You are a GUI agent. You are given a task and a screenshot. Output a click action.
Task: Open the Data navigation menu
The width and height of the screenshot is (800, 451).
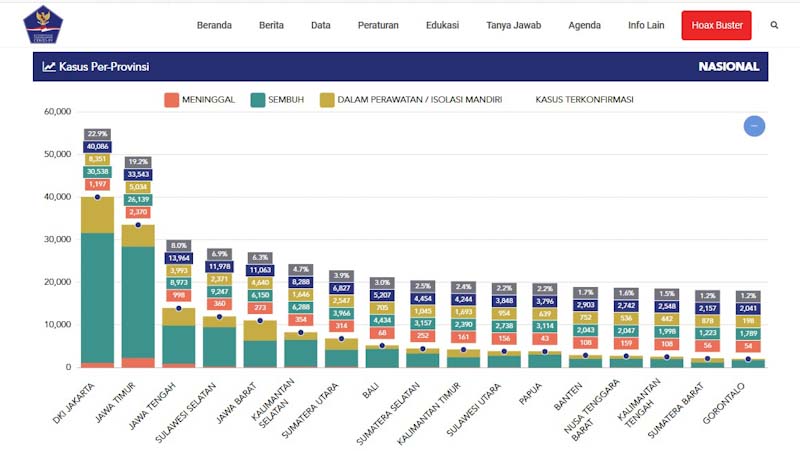point(321,25)
